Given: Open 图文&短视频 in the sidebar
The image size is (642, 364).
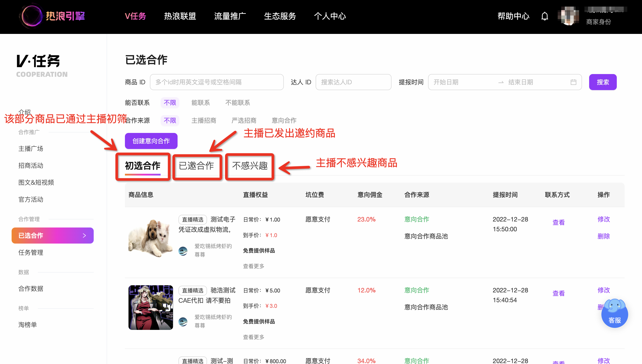Looking at the screenshot, I should 36,182.
